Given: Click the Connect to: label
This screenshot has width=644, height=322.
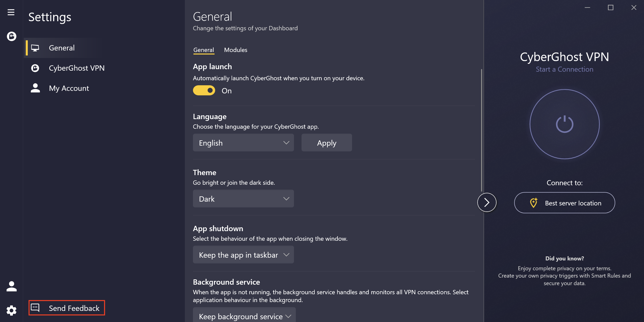Looking at the screenshot, I should coord(564,183).
